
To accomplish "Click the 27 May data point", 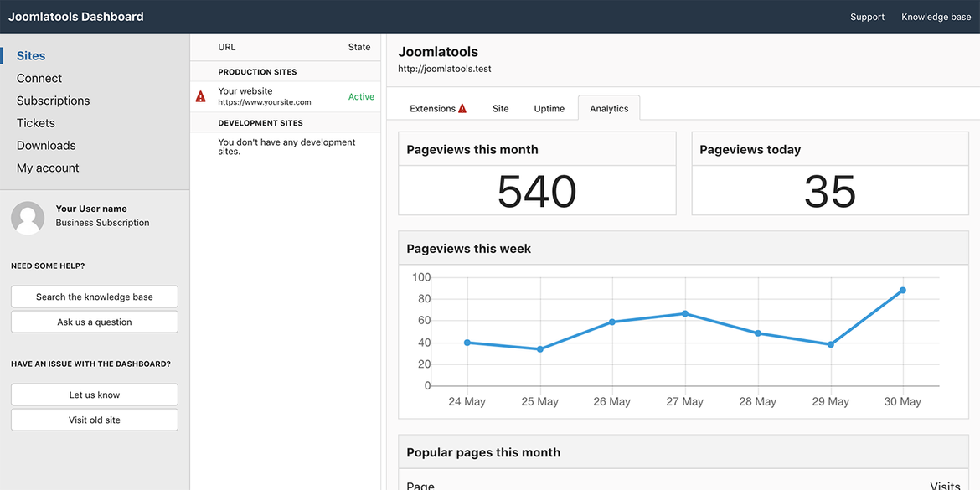I will coord(685,314).
